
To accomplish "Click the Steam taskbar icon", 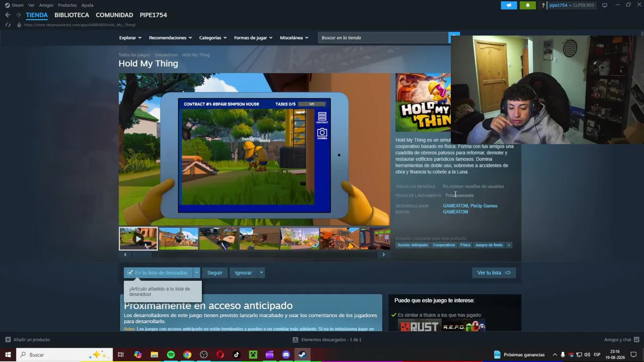I will (x=302, y=355).
